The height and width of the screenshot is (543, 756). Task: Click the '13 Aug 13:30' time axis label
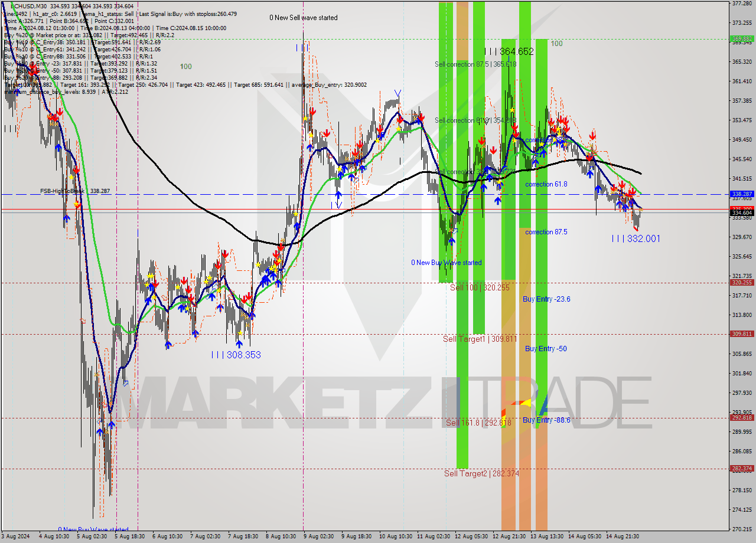tap(547, 537)
